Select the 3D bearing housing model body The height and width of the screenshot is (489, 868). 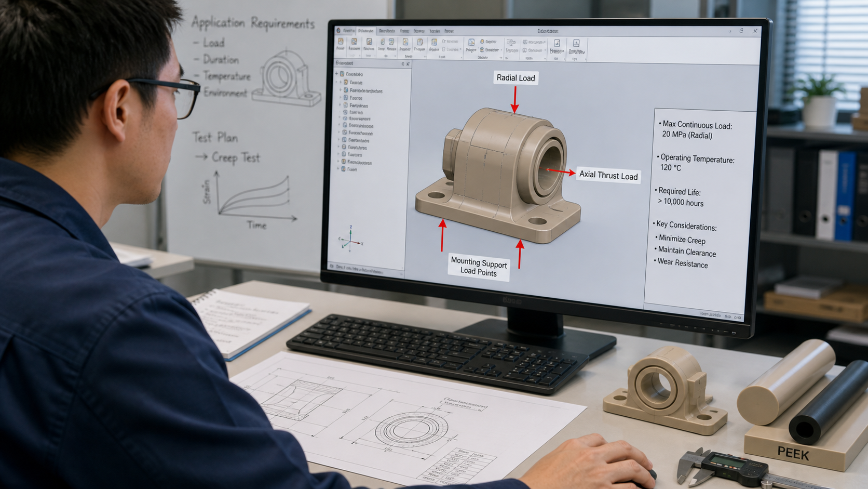point(497,177)
